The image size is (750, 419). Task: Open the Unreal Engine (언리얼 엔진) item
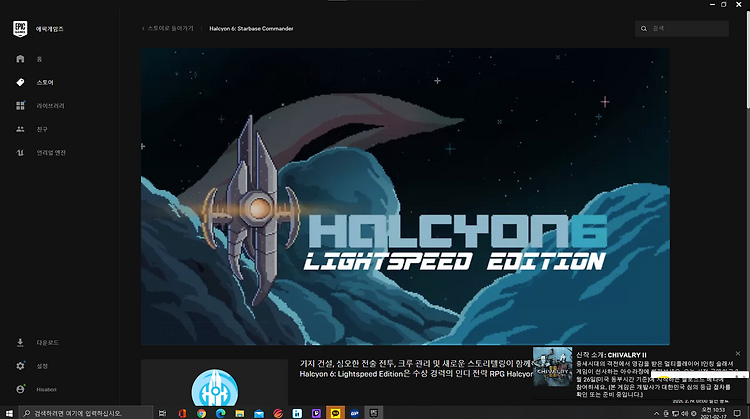point(51,153)
